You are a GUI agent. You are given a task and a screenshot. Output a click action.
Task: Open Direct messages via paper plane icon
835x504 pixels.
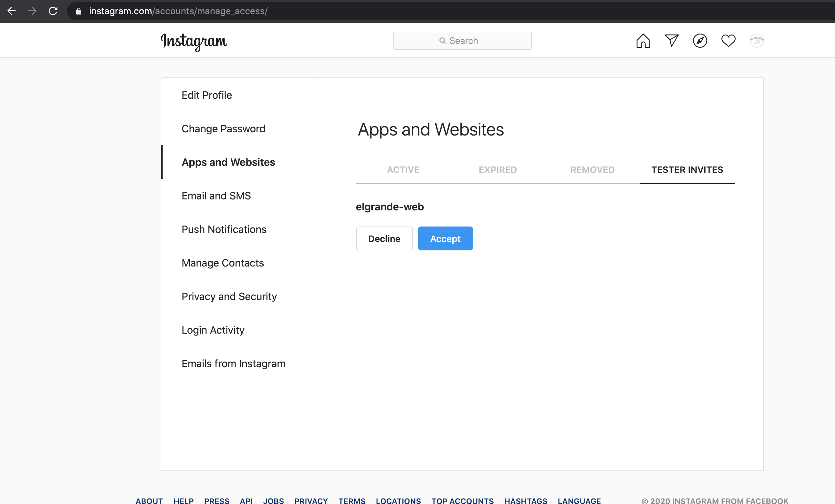(671, 40)
